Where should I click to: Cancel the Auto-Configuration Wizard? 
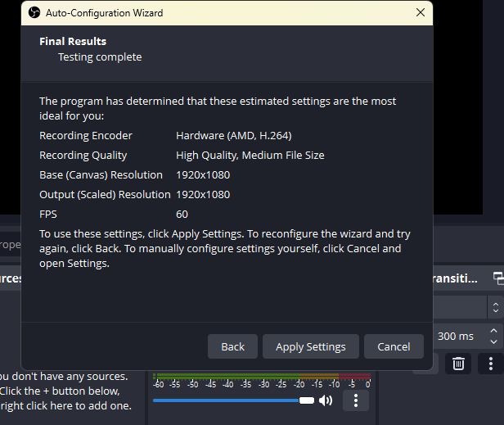[x=394, y=346]
